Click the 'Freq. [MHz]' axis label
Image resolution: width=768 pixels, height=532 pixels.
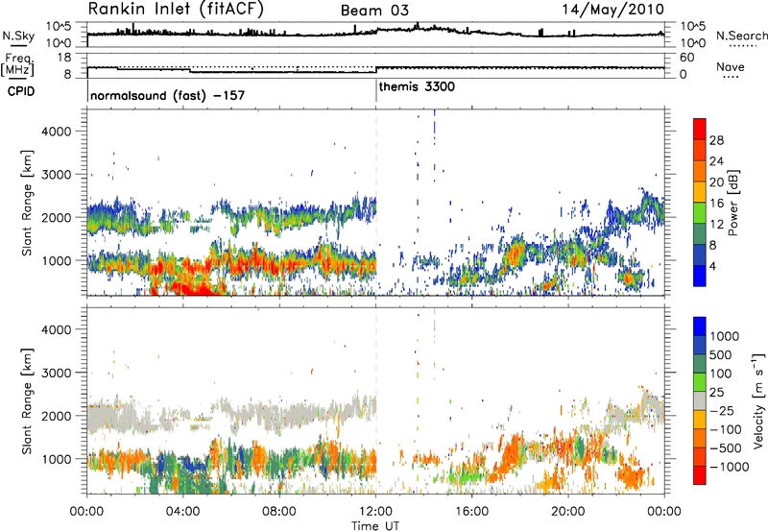tap(18, 65)
